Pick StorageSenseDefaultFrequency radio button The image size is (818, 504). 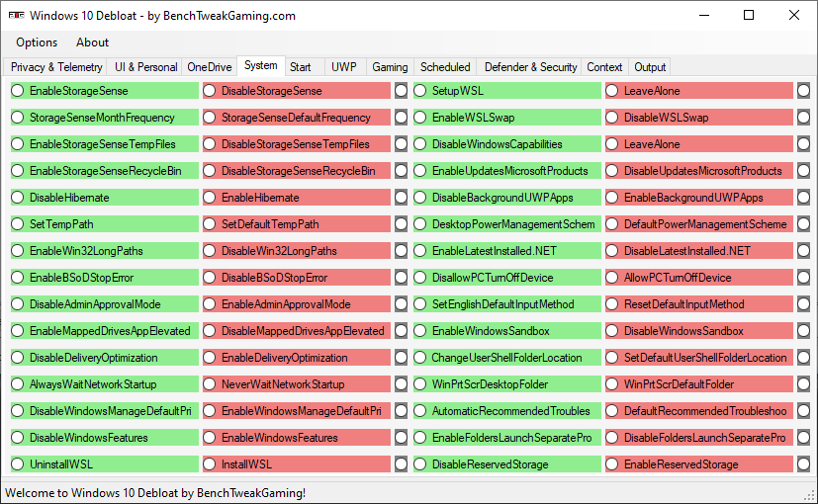click(297, 118)
